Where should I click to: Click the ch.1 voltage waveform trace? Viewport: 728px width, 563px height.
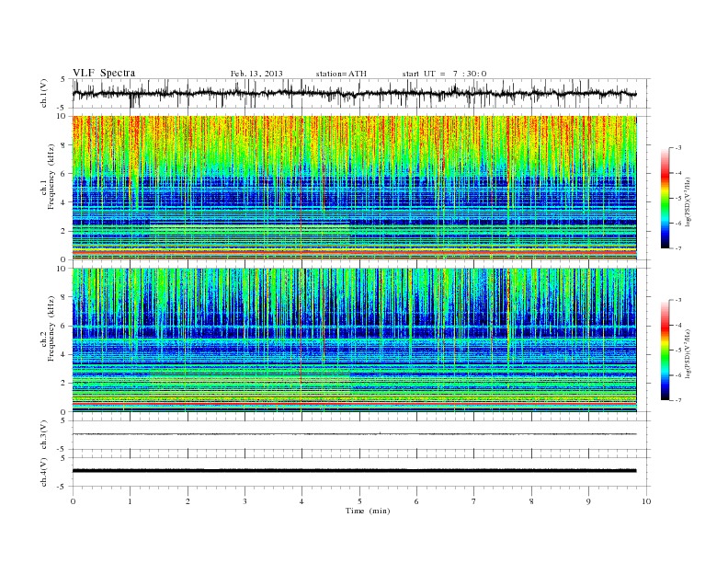[x=354, y=94]
